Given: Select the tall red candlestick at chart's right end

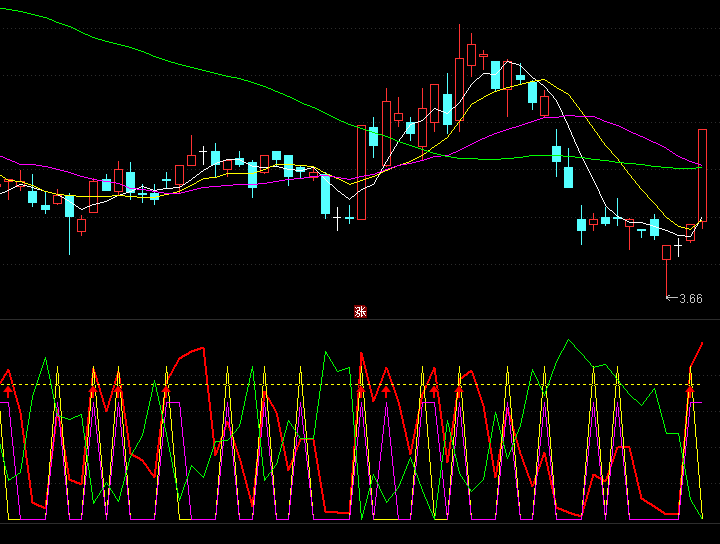Looking at the screenshot, I should click(703, 179).
